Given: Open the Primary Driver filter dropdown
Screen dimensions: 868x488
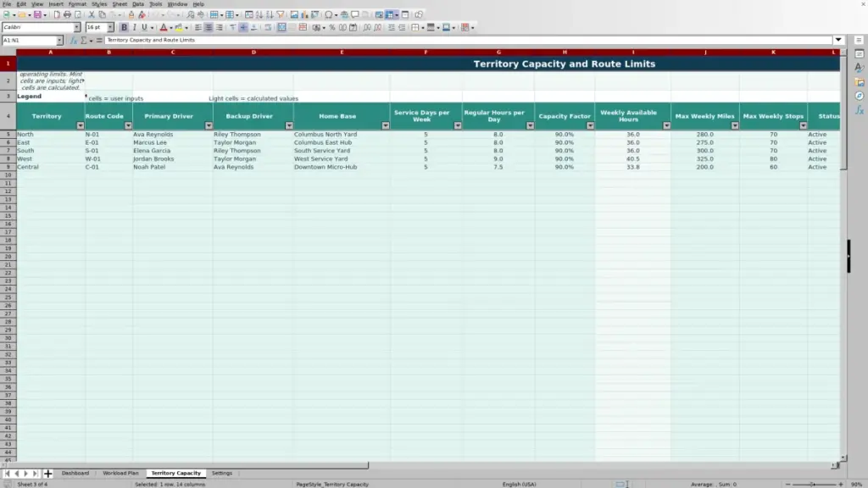Looking at the screenshot, I should [209, 125].
